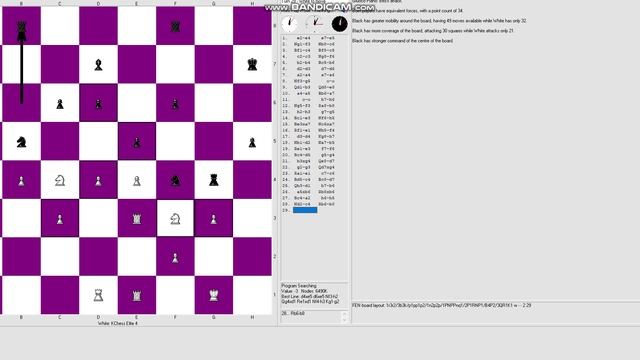Viewport: 640px width, 360px height.
Task: Click the empty h4 square
Action: pos(252,180)
